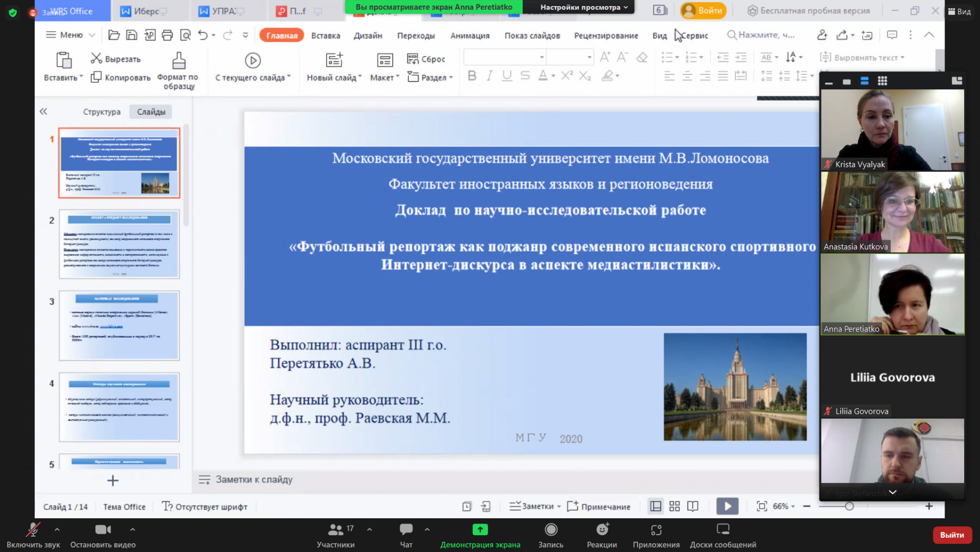
Task: Open Zoom Участники participants icon
Action: (x=335, y=529)
